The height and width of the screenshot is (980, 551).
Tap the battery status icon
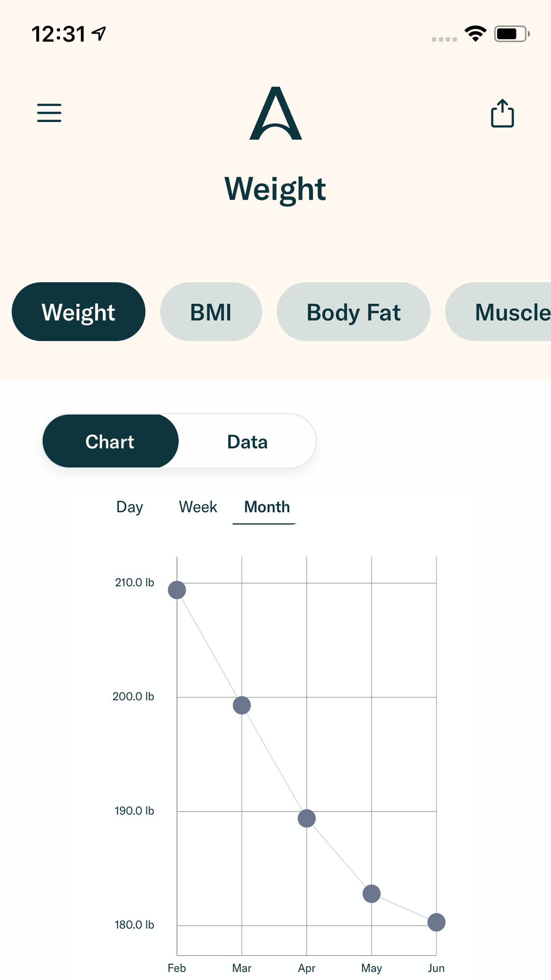click(512, 34)
